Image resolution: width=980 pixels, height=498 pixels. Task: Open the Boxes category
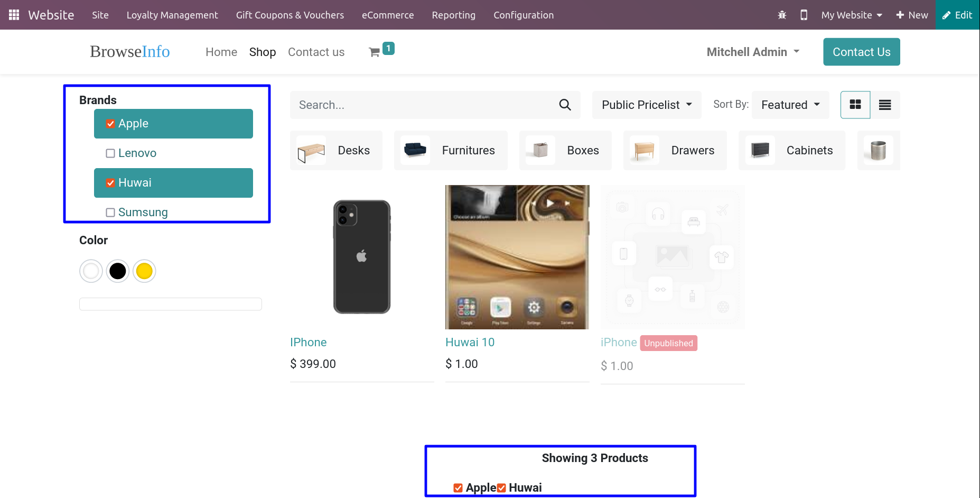click(x=565, y=150)
